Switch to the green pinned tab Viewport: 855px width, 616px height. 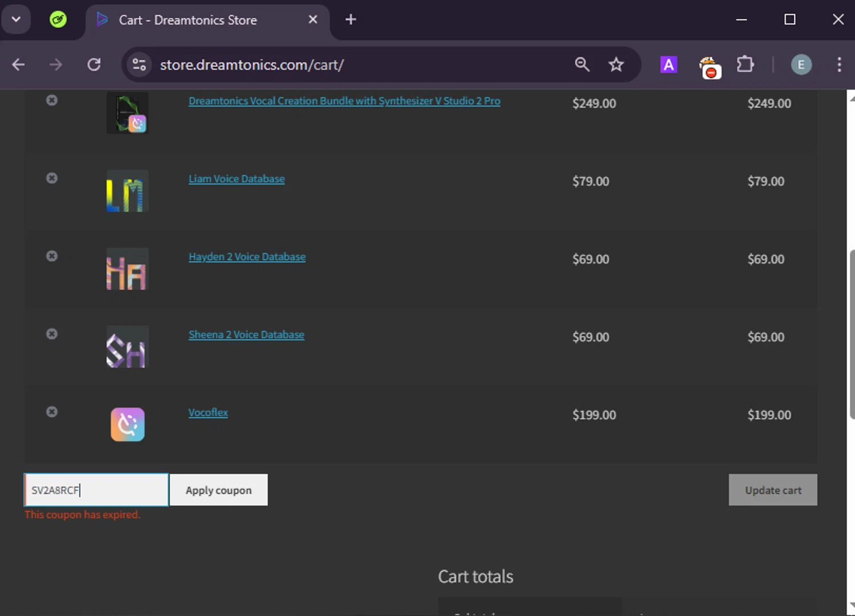pos(58,19)
